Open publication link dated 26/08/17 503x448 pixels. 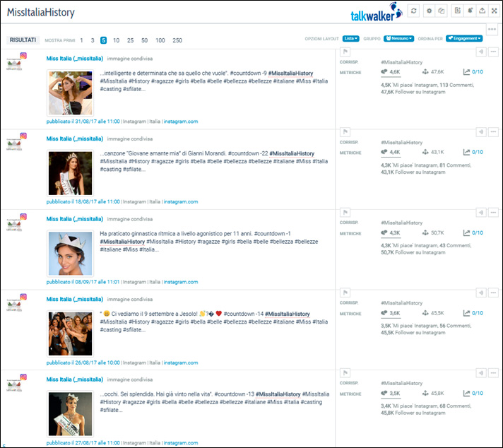83,362
